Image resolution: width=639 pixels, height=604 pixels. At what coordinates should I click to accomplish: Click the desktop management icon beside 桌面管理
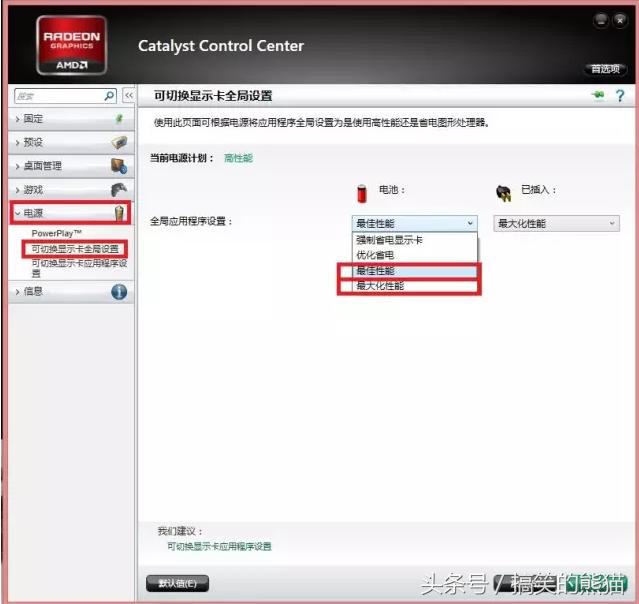(x=119, y=166)
